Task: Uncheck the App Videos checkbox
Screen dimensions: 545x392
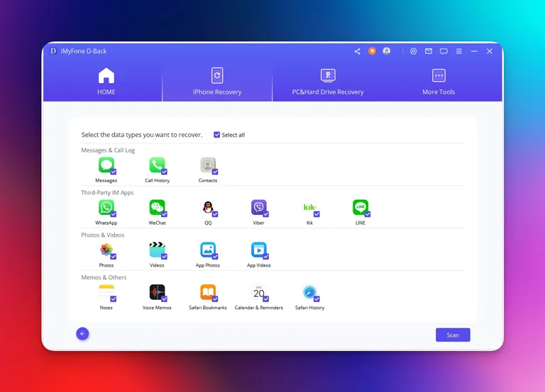Action: [265, 256]
